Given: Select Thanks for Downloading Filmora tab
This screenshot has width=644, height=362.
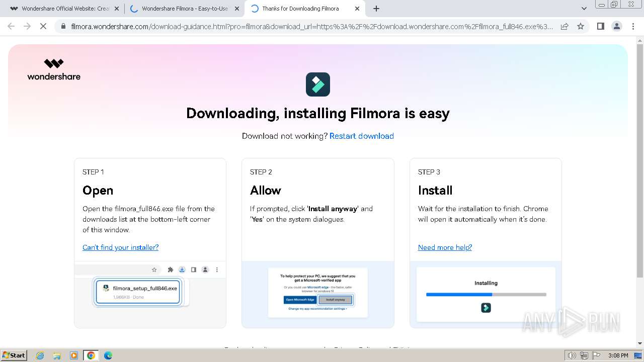Looking at the screenshot, I should pos(304,9).
